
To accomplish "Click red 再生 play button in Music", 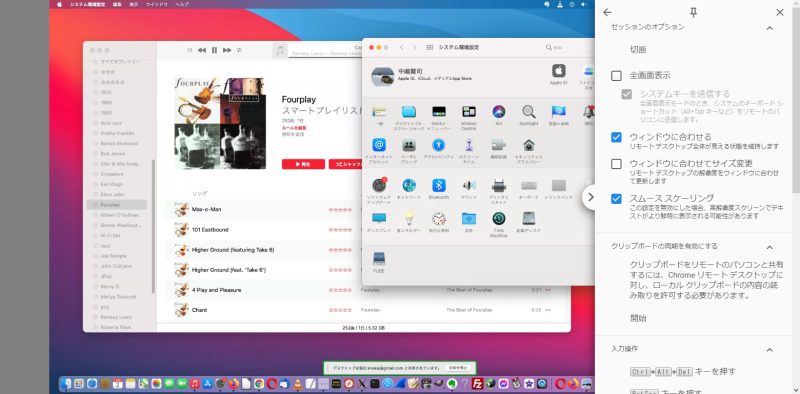I will point(303,164).
